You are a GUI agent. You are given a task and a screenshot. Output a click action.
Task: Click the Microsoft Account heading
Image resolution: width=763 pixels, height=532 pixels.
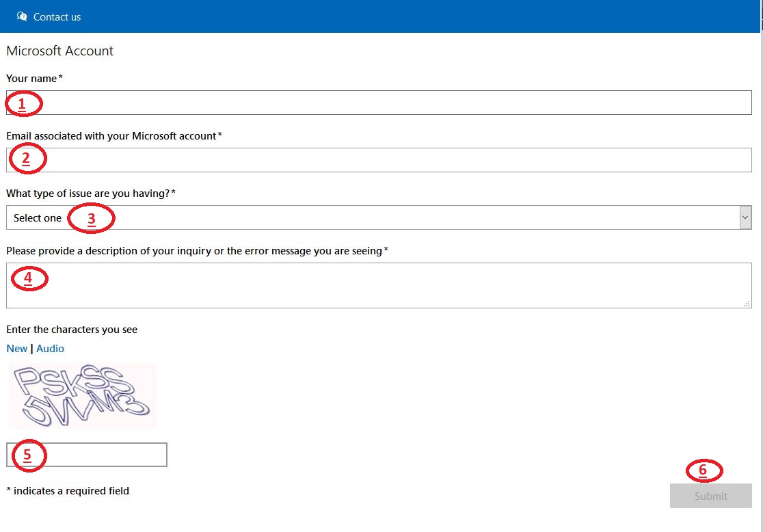click(x=60, y=51)
